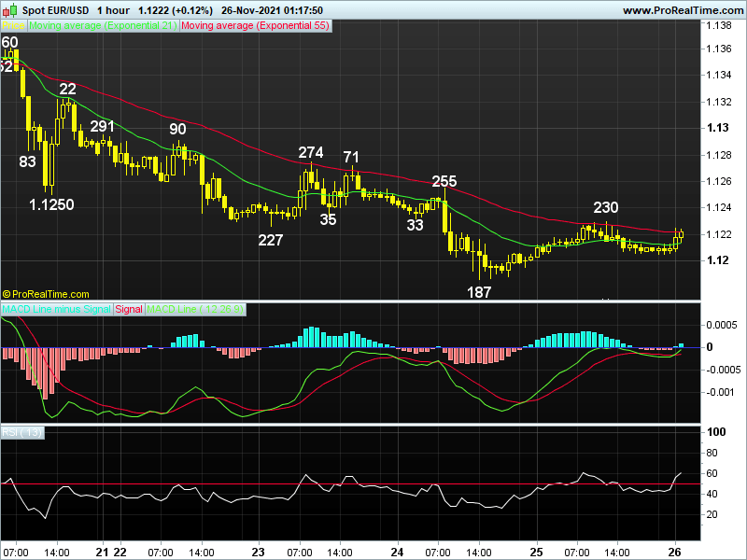Click the 255 price annotation on chart

[x=444, y=181]
